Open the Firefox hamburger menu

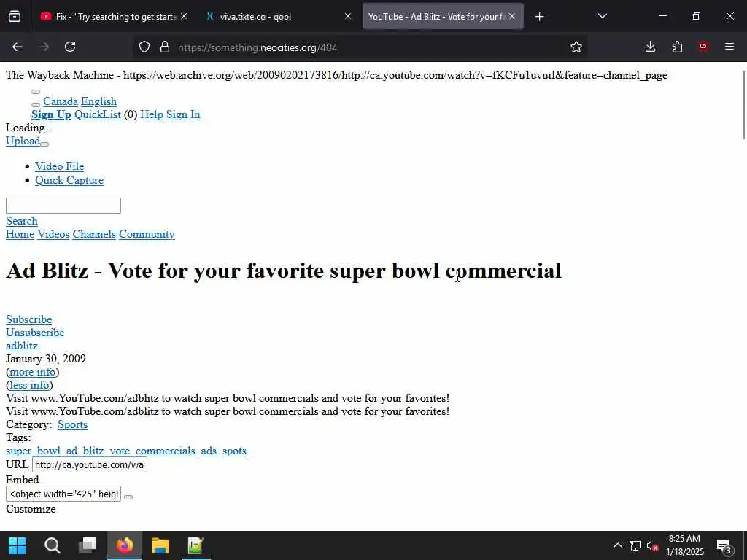[729, 47]
